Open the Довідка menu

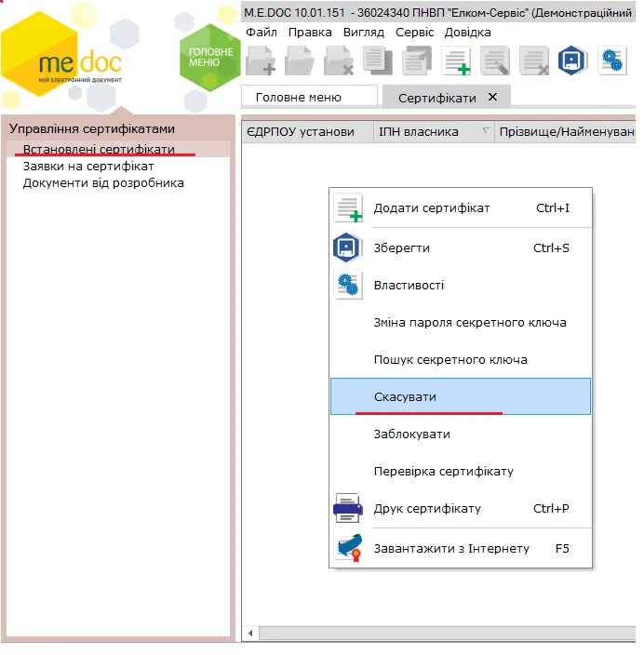point(467,33)
